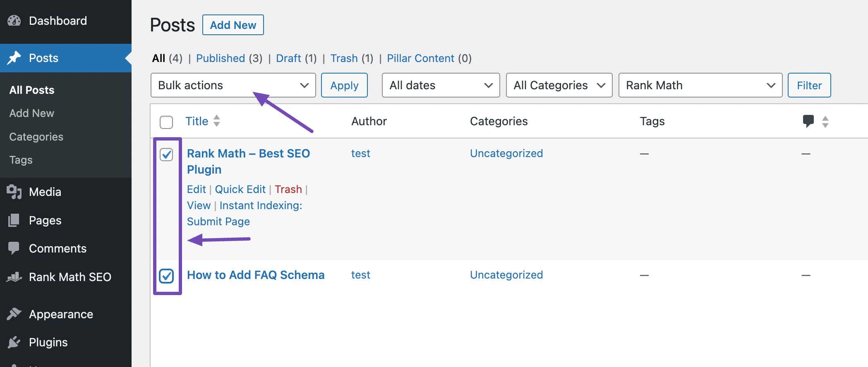The image size is (868, 367).
Task: Click the Tags column header
Action: [x=652, y=121]
